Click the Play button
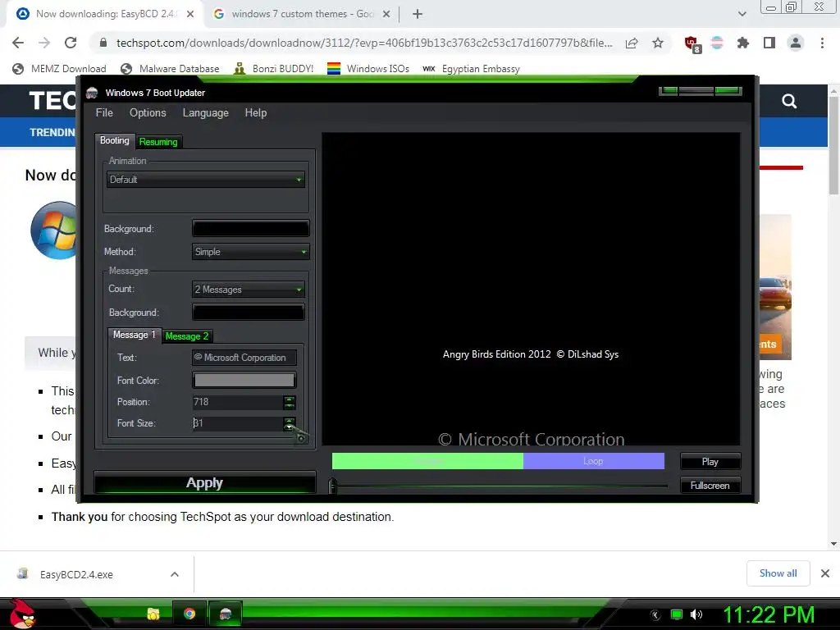840x630 pixels. click(710, 461)
